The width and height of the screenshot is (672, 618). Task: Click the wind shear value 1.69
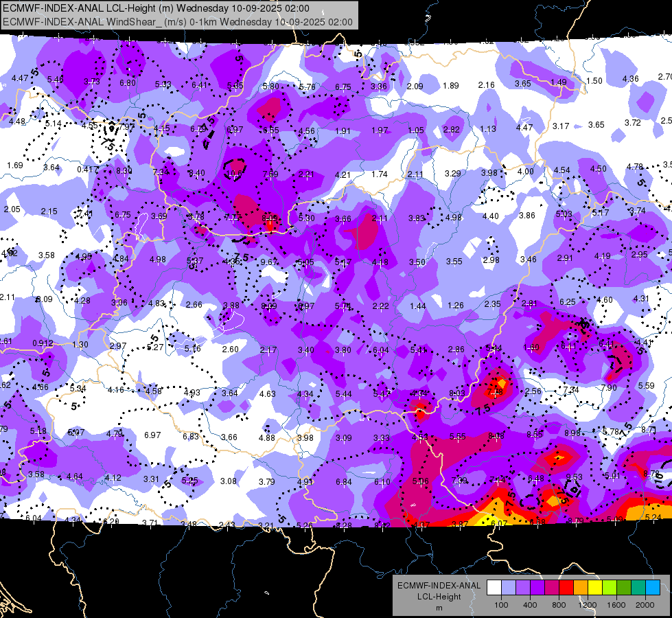15,165
